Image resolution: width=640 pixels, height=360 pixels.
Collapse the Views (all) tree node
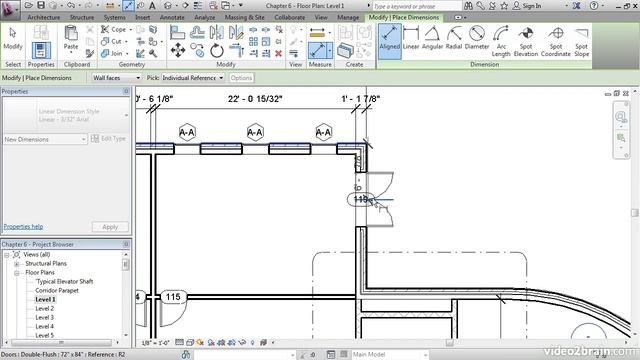pos(7,255)
